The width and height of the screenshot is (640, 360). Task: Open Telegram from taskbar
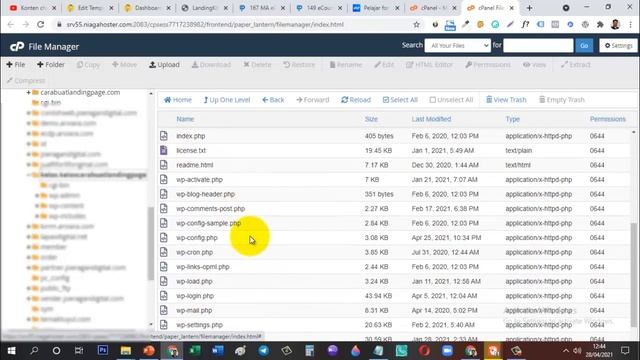tap(264, 351)
